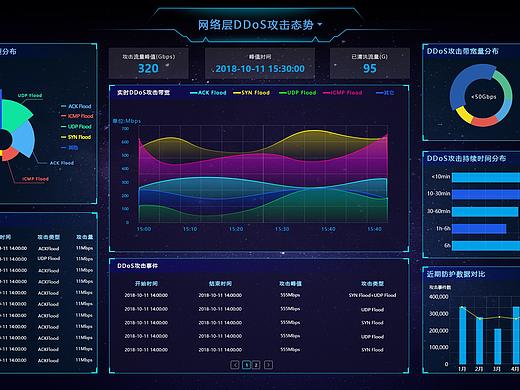
Task: Click the DDoS攻击事件 panel title
Action: click(x=137, y=266)
